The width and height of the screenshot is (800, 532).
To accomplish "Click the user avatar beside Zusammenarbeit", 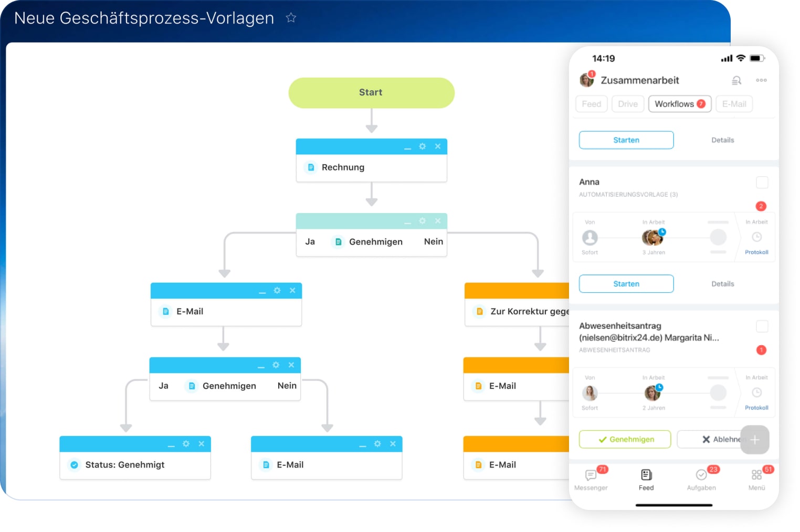I will pyautogui.click(x=587, y=80).
